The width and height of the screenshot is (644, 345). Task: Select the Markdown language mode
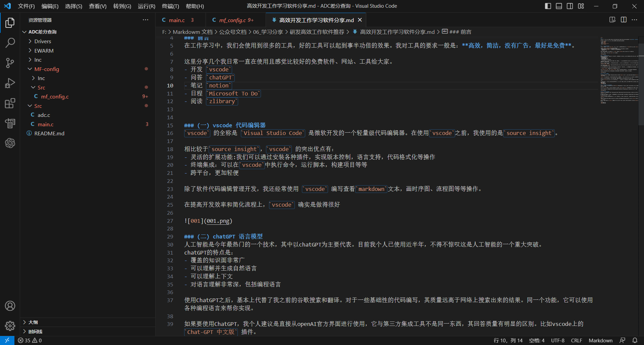[x=600, y=340]
